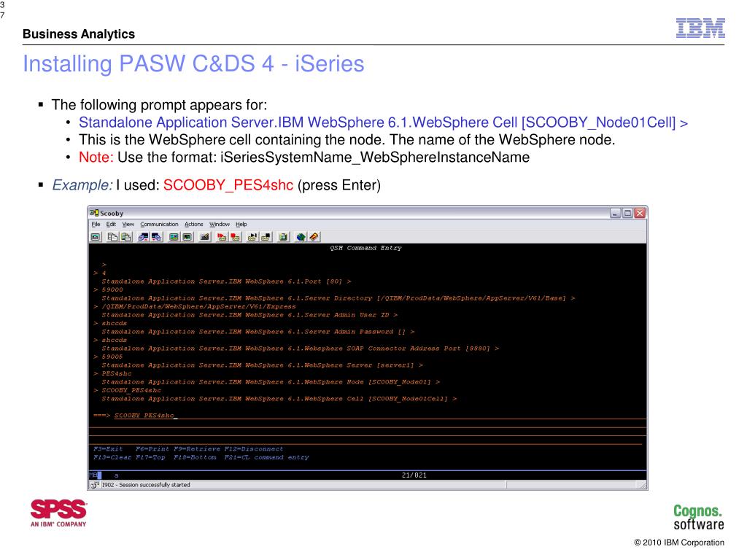Click the window resize grip in status bar

pos(643,485)
